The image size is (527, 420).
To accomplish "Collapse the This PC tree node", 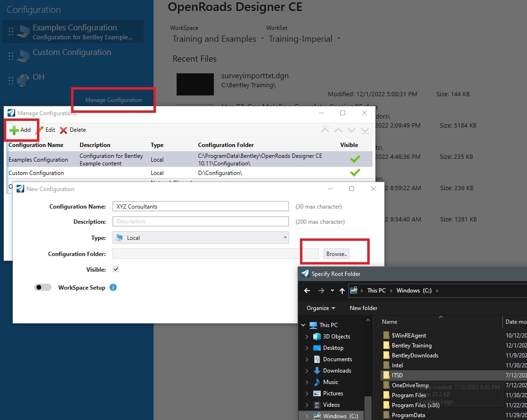I will pyautogui.click(x=303, y=325).
